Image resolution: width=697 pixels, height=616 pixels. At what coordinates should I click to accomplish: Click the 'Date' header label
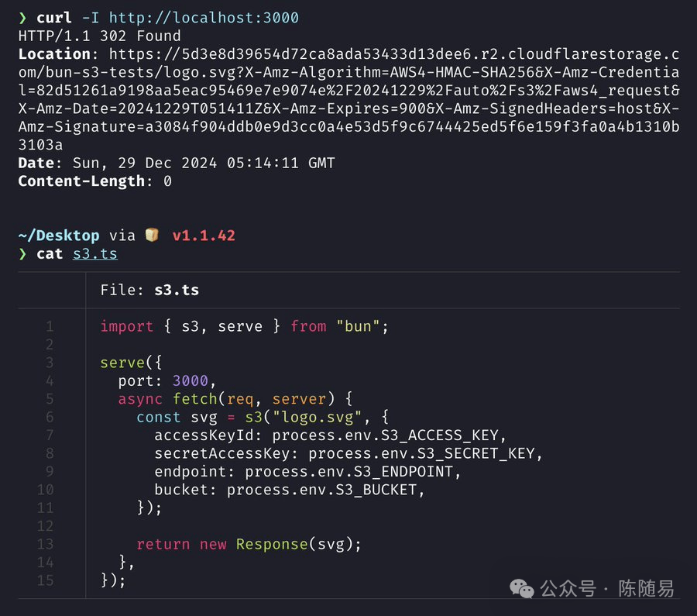(x=36, y=163)
